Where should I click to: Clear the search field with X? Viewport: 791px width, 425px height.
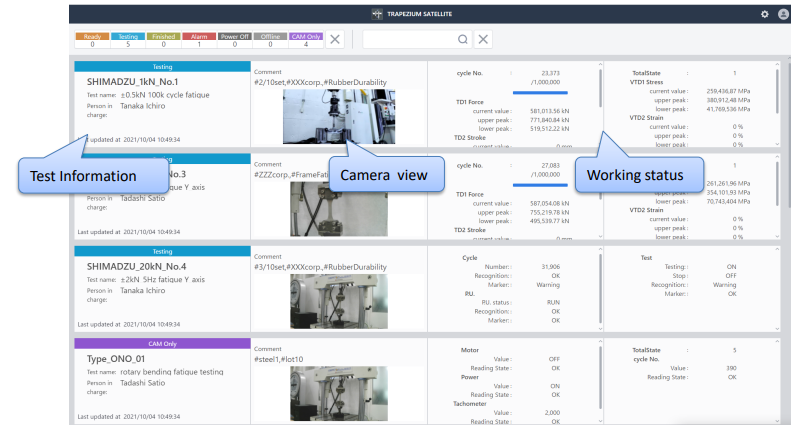[x=482, y=39]
